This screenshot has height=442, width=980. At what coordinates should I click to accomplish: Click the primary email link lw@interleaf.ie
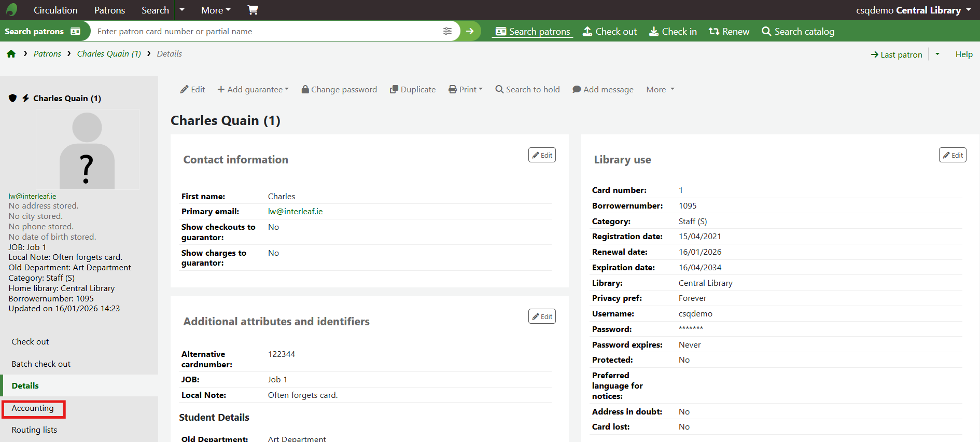(x=295, y=212)
